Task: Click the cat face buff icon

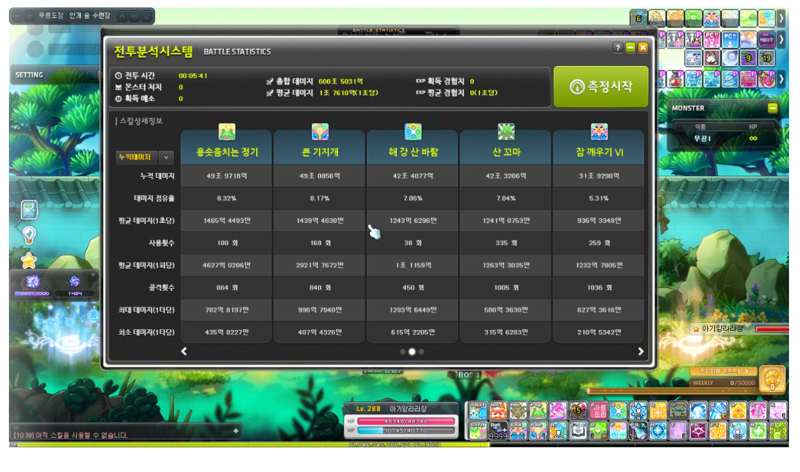Action: (x=712, y=58)
